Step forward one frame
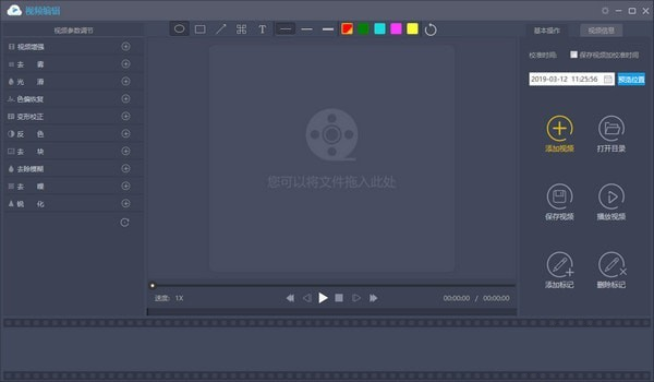The height and width of the screenshot is (383, 657). coord(357,298)
